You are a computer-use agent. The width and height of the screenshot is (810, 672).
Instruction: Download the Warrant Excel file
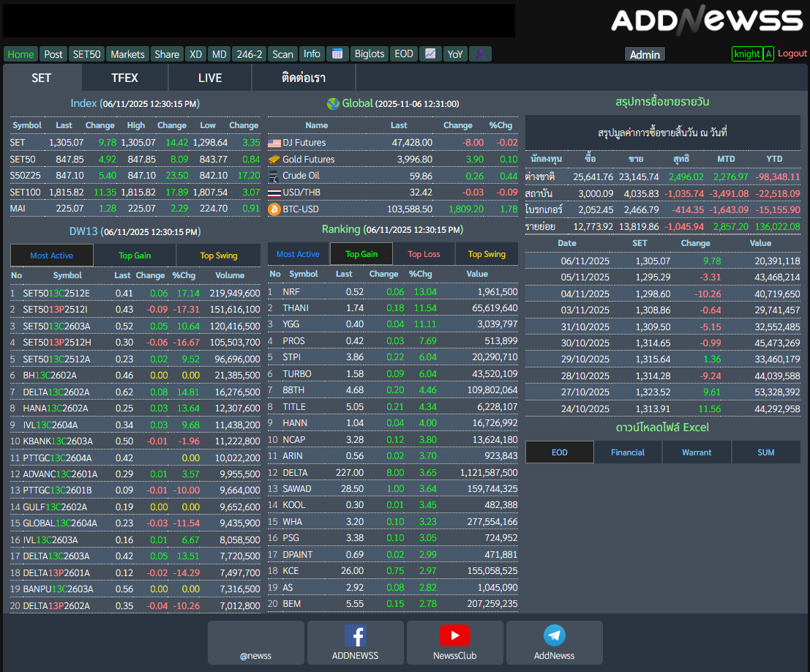(696, 452)
